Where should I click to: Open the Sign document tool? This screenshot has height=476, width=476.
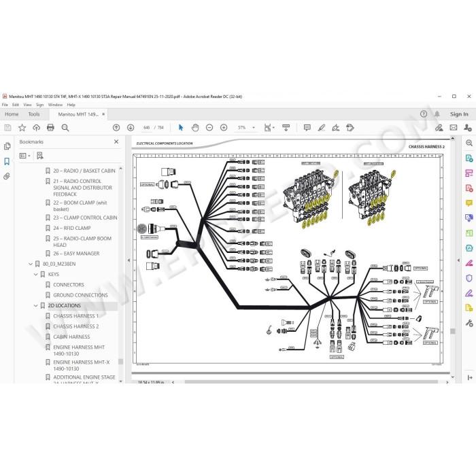pos(336,128)
